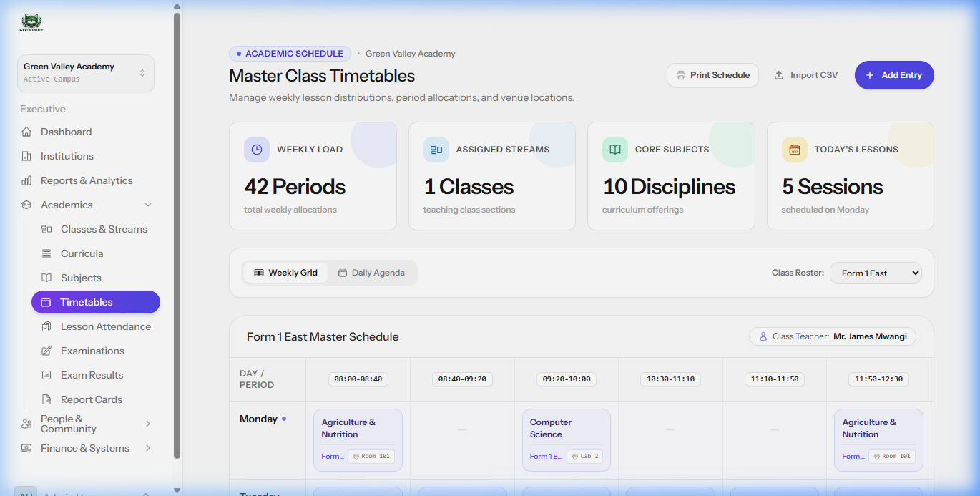Click the Exam Results chart icon
The width and height of the screenshot is (980, 496).
click(x=46, y=375)
